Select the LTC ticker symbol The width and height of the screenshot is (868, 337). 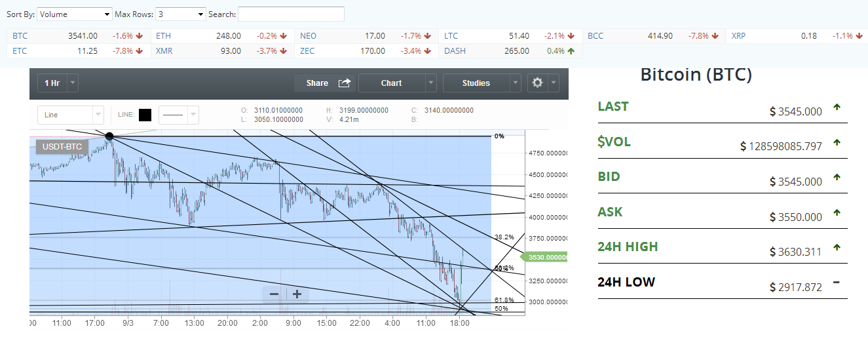coord(451,36)
